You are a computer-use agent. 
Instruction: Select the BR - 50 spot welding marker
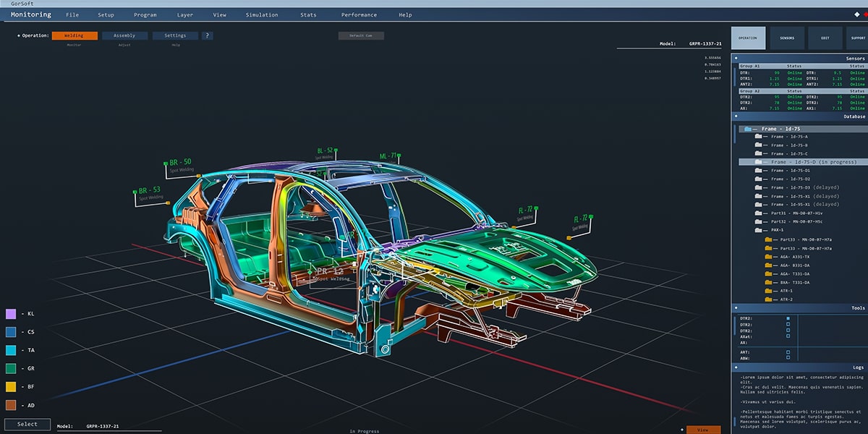tap(179, 163)
